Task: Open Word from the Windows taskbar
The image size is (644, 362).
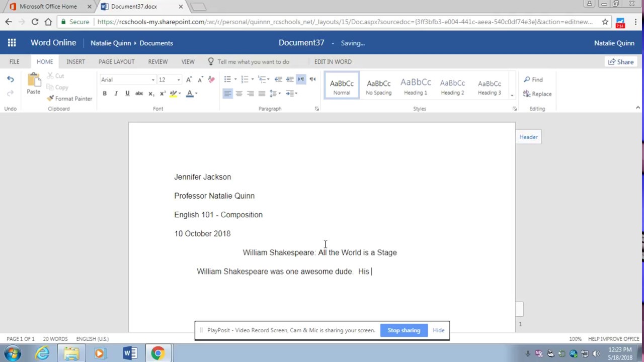Action: coord(130,353)
